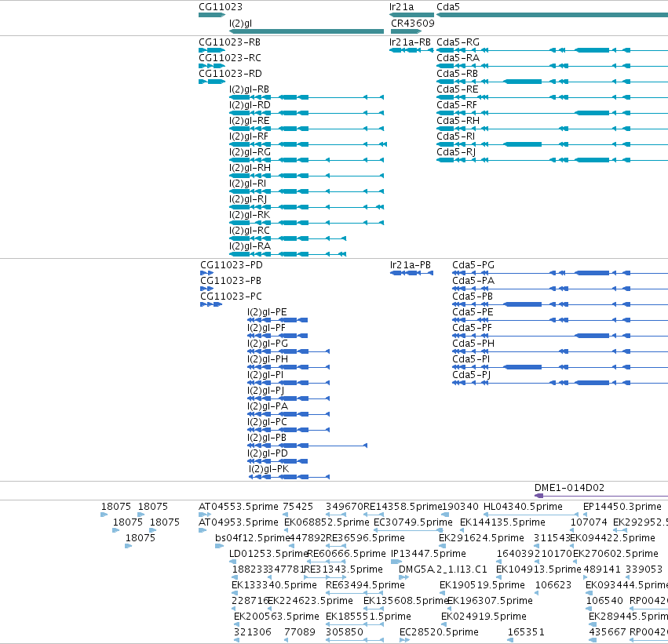The width and height of the screenshot is (668, 644).
Task: Click the l(2)gl-PB protein label
Action: coord(267,438)
